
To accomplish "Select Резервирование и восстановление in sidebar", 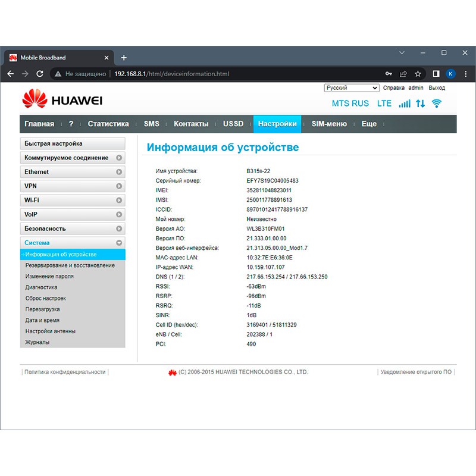I will click(70, 265).
